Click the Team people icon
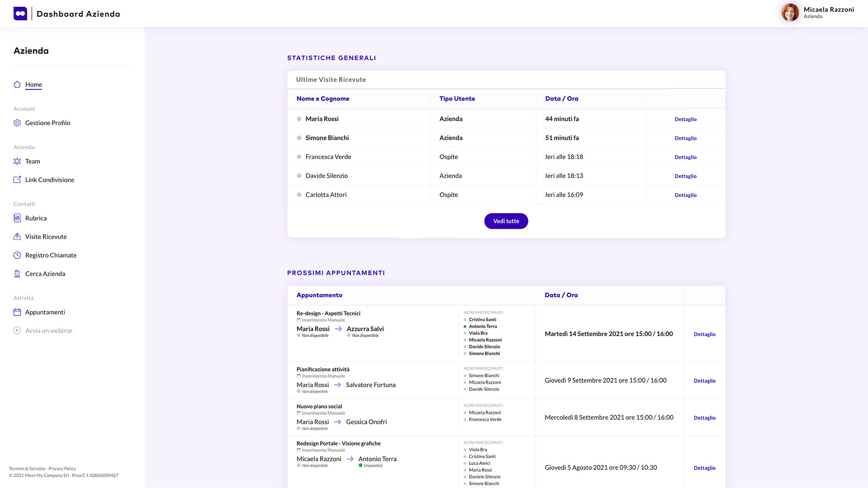Viewport: 868px width, 488px height. (17, 161)
